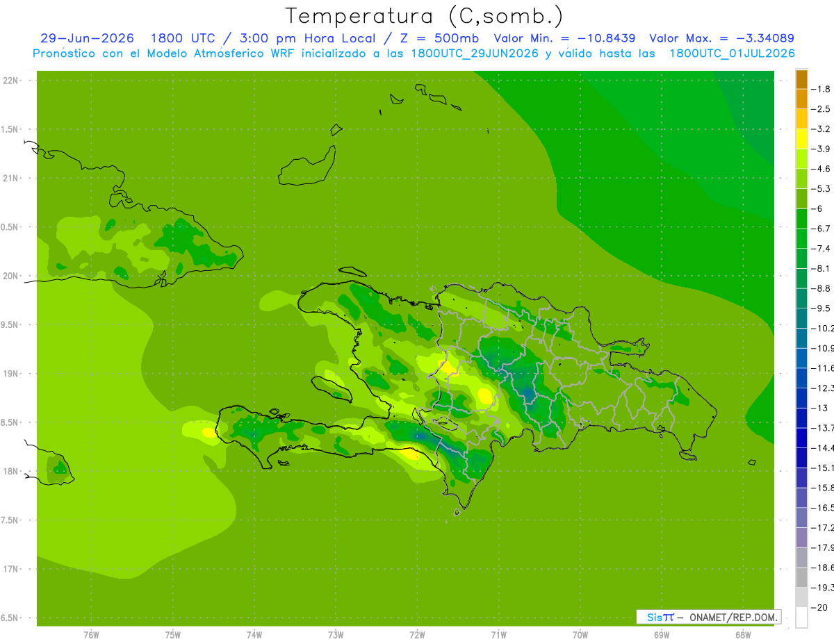Click the '75W' longitude label
This screenshot has width=834, height=644.
(173, 635)
